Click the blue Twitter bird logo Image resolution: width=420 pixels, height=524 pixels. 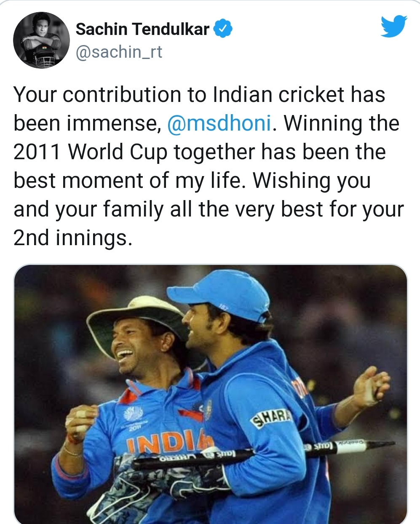point(394,27)
